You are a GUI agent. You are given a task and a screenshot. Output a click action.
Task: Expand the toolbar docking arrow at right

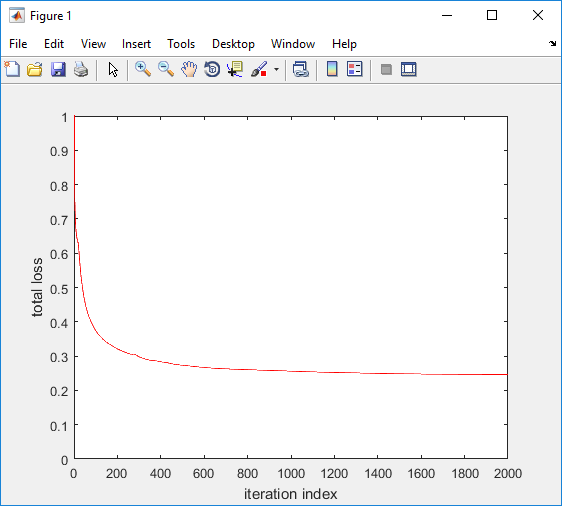pos(552,43)
